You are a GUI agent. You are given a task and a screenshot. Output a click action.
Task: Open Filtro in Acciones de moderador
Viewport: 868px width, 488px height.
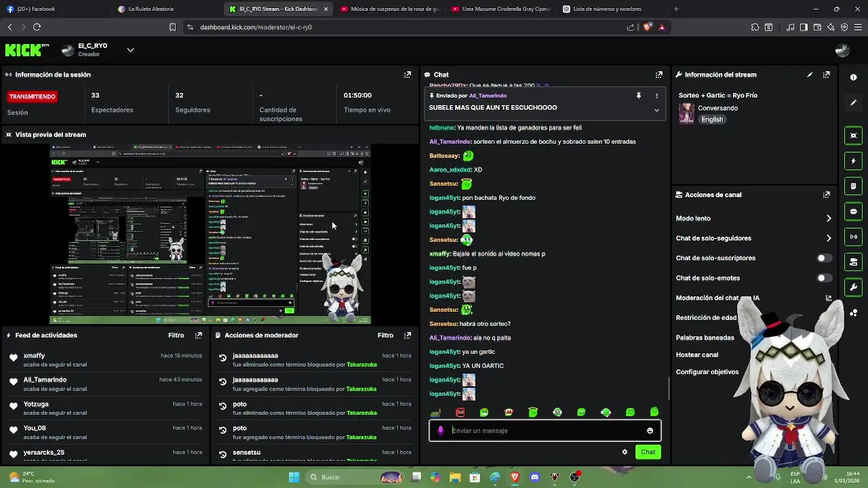385,335
